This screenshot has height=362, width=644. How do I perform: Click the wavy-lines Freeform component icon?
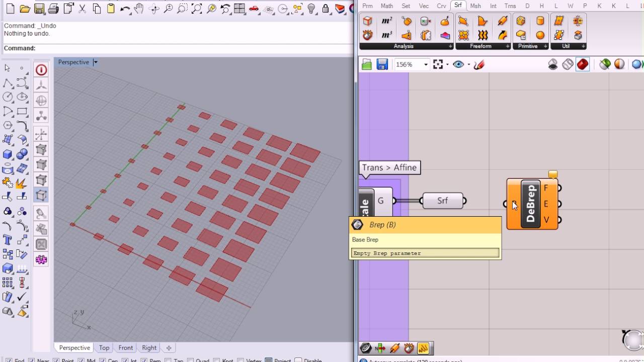click(483, 35)
